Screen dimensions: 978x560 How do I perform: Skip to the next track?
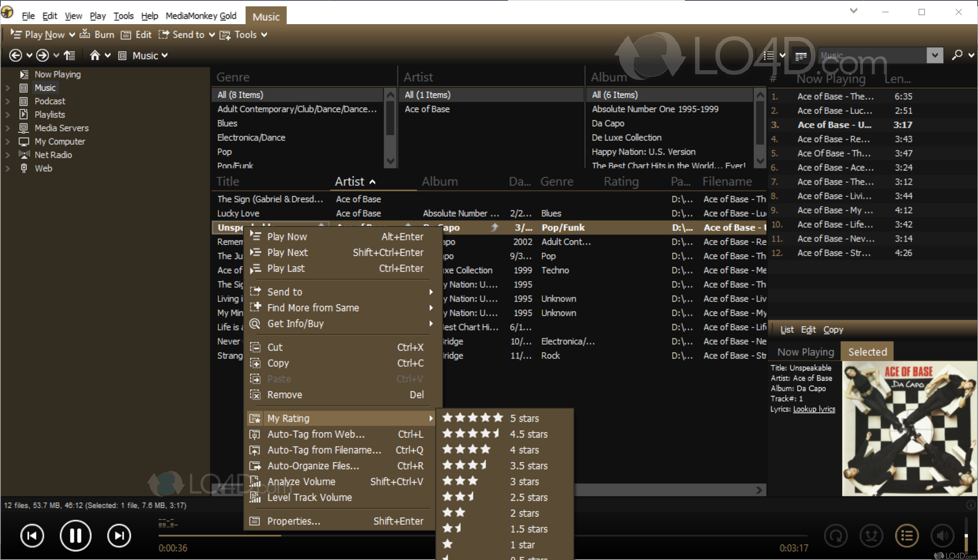[119, 535]
